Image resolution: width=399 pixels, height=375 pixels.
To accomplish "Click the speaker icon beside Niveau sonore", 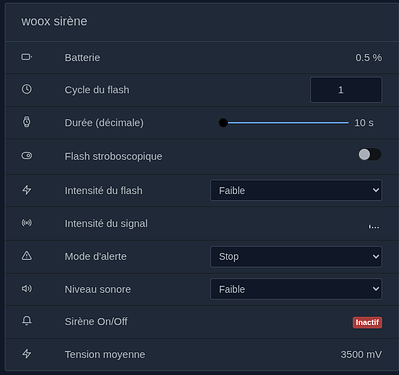I will point(27,288).
